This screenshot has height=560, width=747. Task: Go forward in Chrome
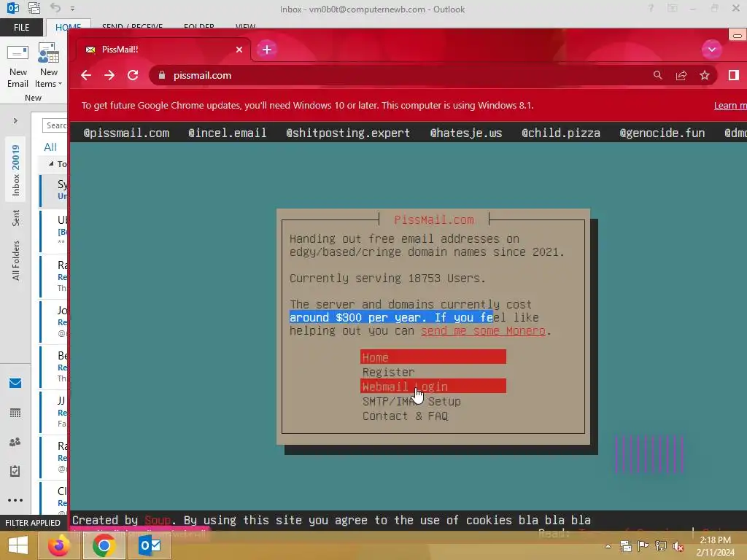(x=109, y=75)
